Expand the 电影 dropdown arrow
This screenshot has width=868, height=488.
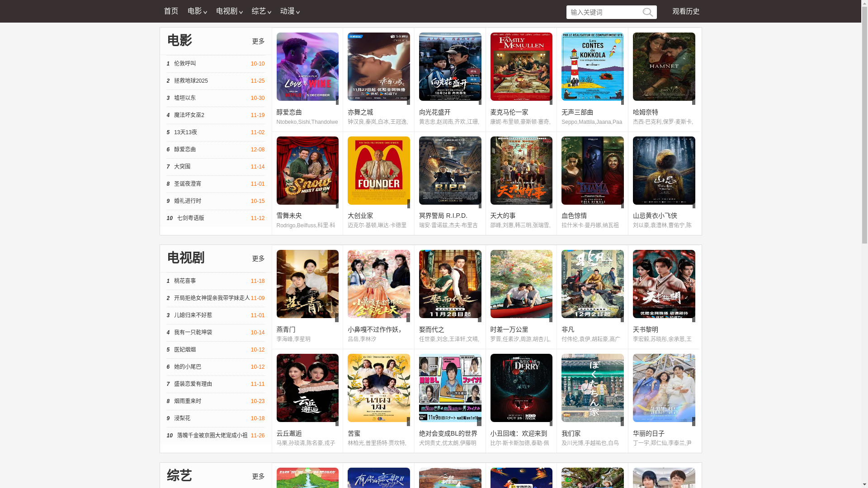205,12
